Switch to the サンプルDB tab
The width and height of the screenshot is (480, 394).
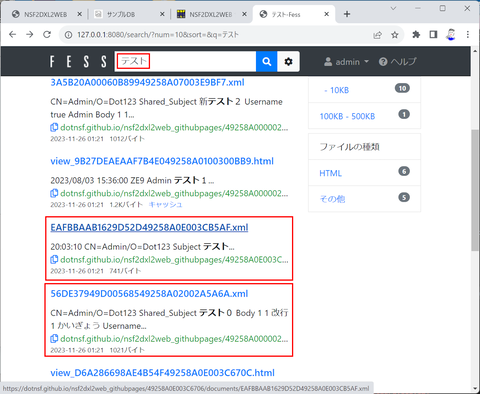pyautogui.click(x=121, y=14)
